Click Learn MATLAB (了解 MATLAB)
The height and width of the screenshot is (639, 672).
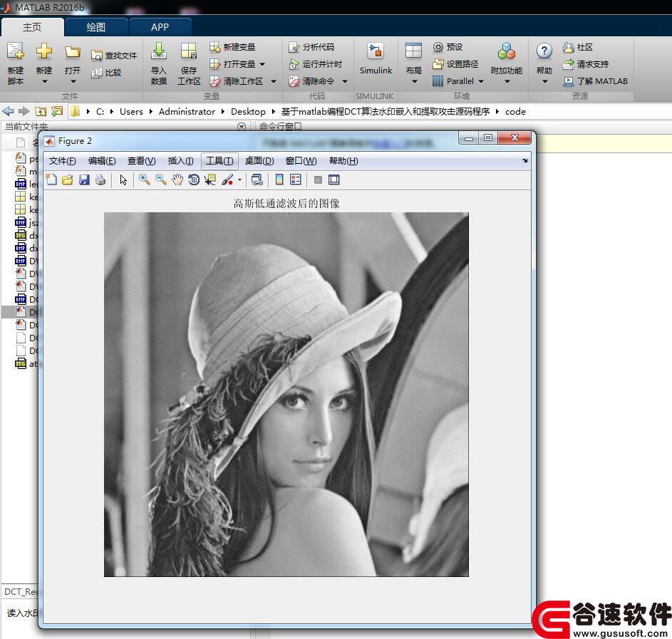click(x=595, y=81)
